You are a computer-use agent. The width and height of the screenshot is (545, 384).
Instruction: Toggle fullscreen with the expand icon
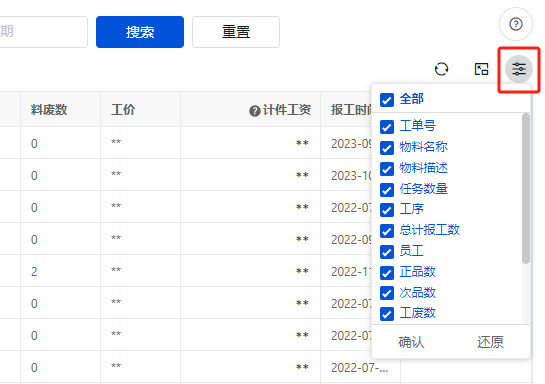481,69
